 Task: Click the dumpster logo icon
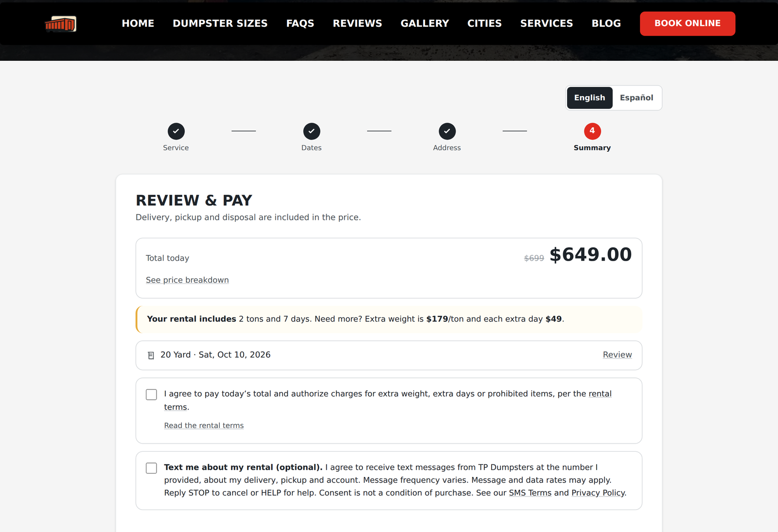[61, 24]
